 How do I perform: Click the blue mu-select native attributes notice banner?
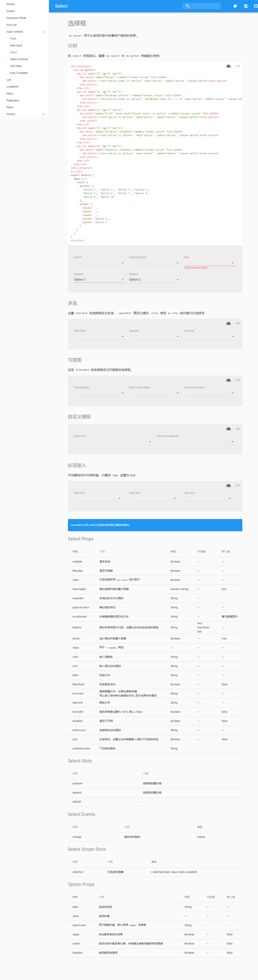click(155, 525)
